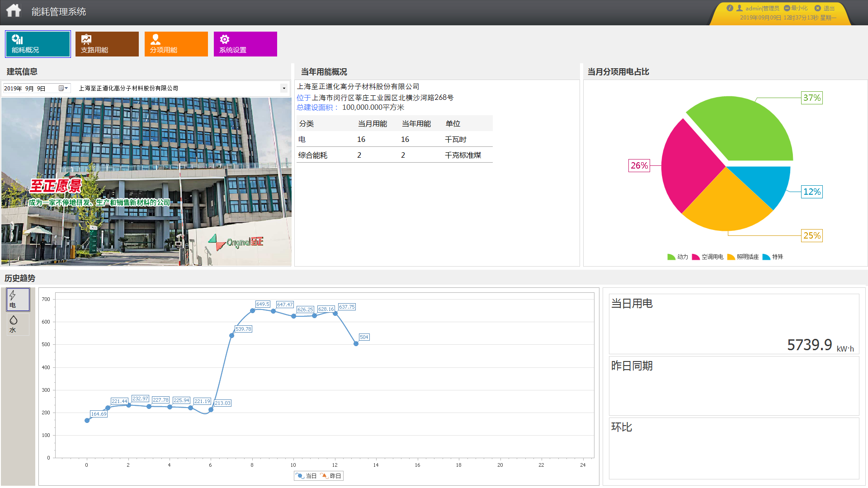Open the 系统设置 settings tile
This screenshot has height=488, width=868.
click(x=245, y=44)
